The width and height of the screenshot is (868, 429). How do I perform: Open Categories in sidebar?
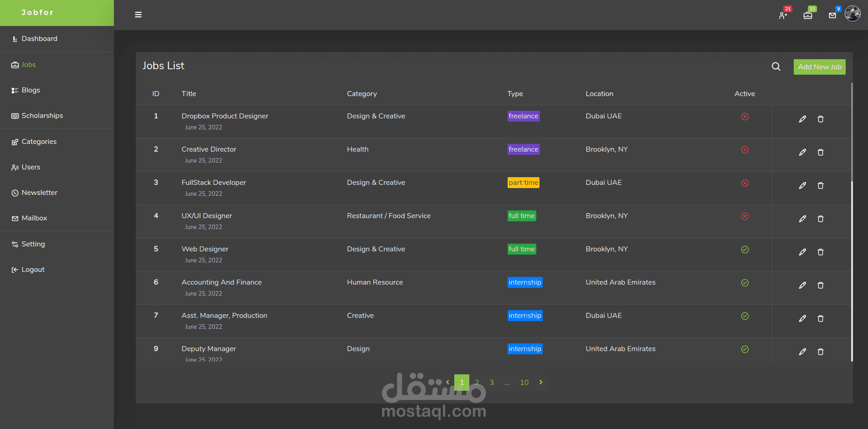click(x=57, y=142)
